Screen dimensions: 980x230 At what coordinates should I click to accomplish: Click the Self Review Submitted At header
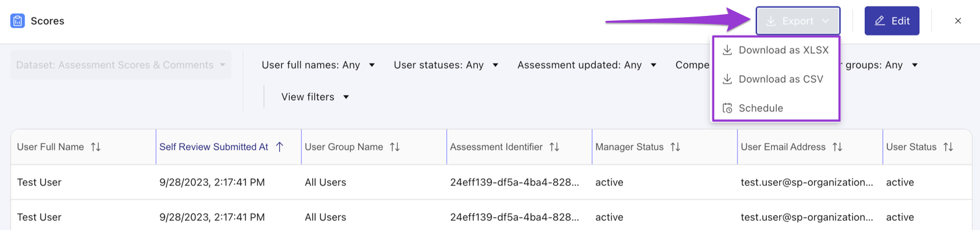(214, 147)
